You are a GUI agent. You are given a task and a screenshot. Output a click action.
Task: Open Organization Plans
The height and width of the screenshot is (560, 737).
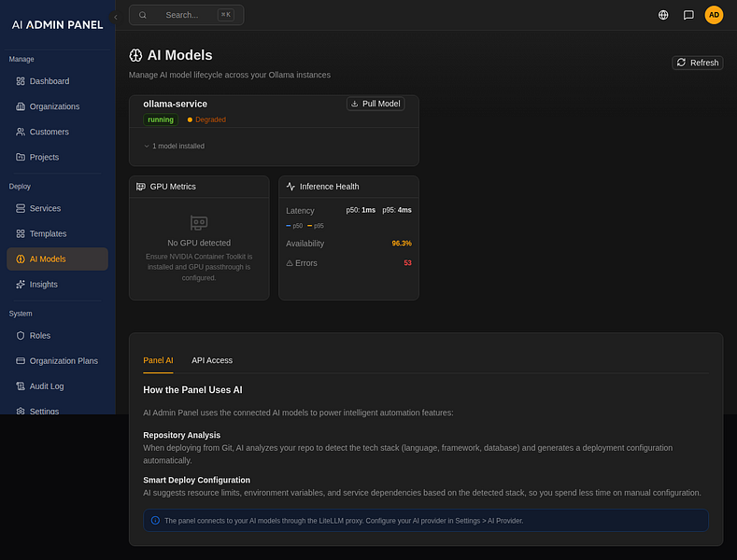57,361
